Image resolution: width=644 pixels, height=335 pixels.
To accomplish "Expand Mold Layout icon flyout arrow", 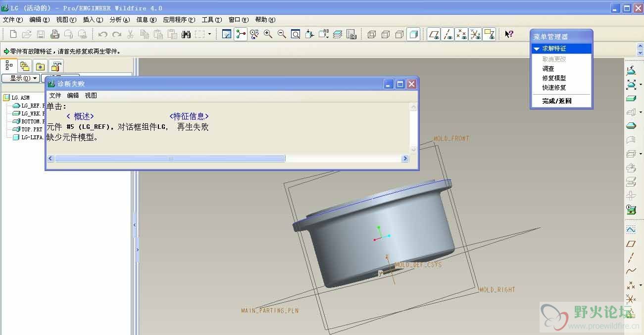I will pos(641,84).
